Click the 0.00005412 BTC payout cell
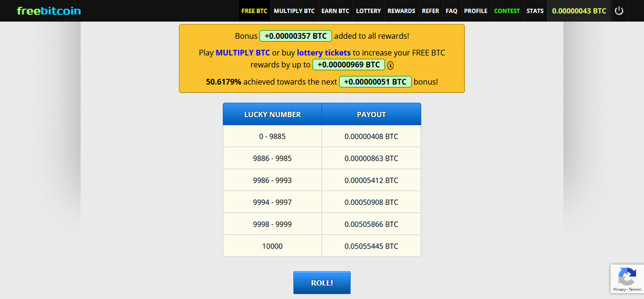 pos(371,180)
